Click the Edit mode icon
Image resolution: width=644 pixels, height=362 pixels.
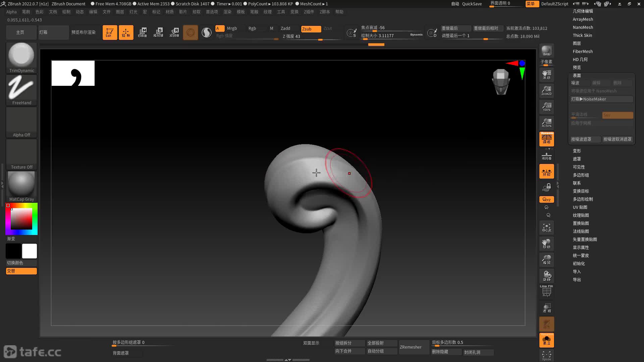click(110, 33)
